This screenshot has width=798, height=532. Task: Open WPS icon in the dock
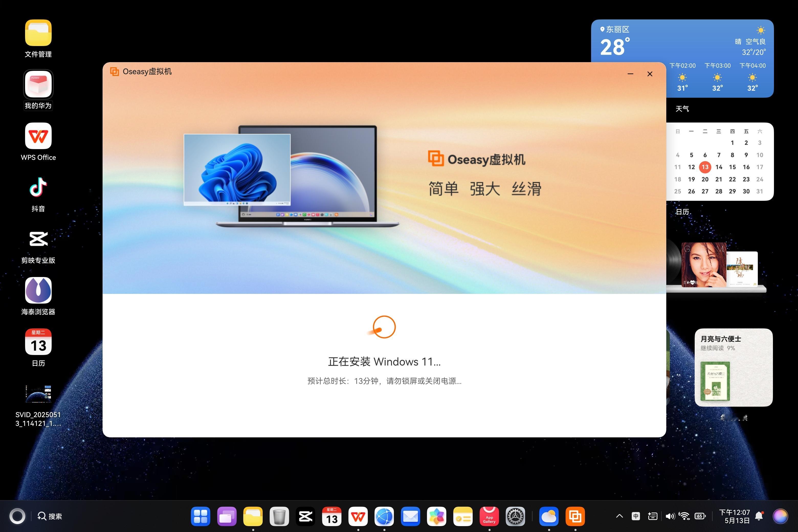[358, 516]
